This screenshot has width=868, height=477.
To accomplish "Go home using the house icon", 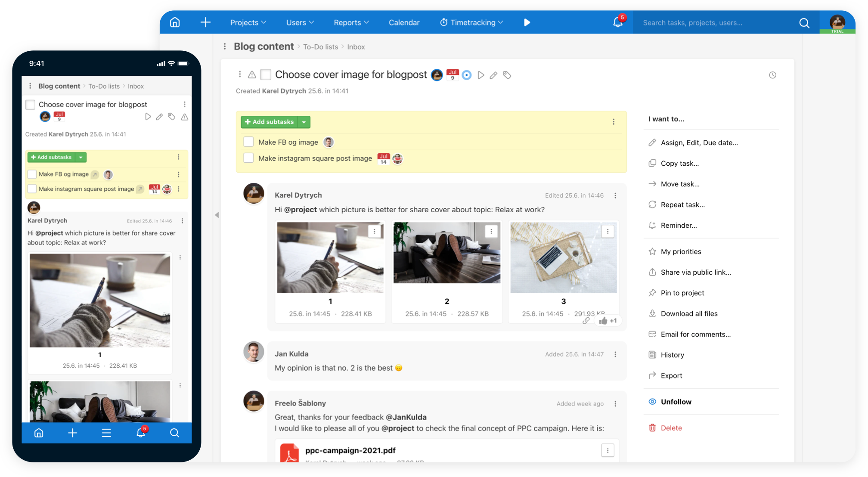I will (x=174, y=22).
